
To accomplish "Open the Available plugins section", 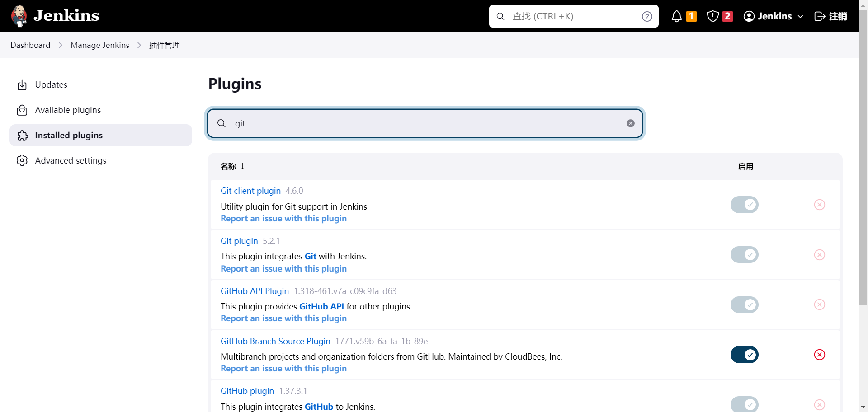I will point(101,110).
